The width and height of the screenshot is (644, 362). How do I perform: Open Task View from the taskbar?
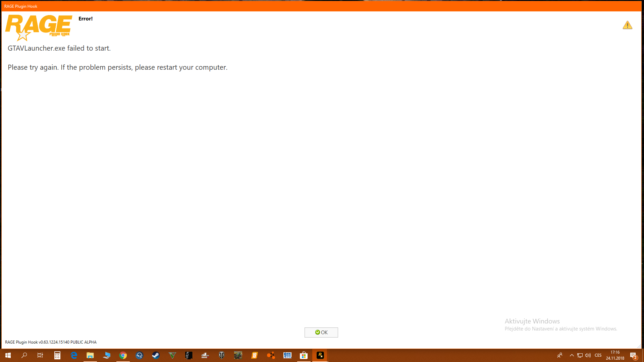[x=40, y=355]
